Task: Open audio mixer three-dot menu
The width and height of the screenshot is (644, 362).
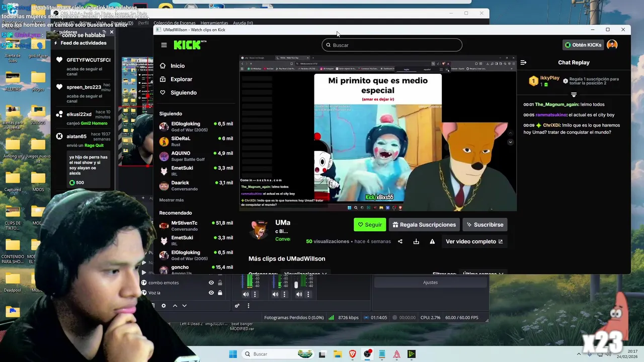Action: [248, 306]
